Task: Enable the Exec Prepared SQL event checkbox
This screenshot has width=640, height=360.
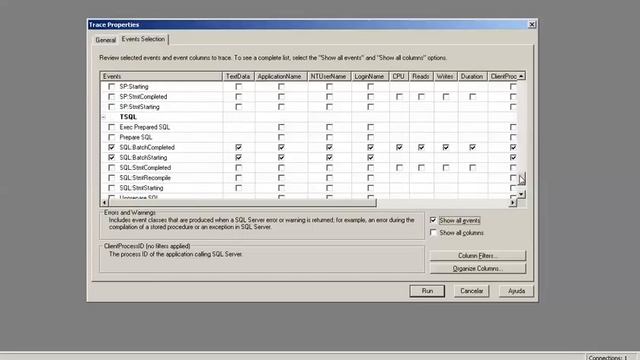Action: coord(111,127)
